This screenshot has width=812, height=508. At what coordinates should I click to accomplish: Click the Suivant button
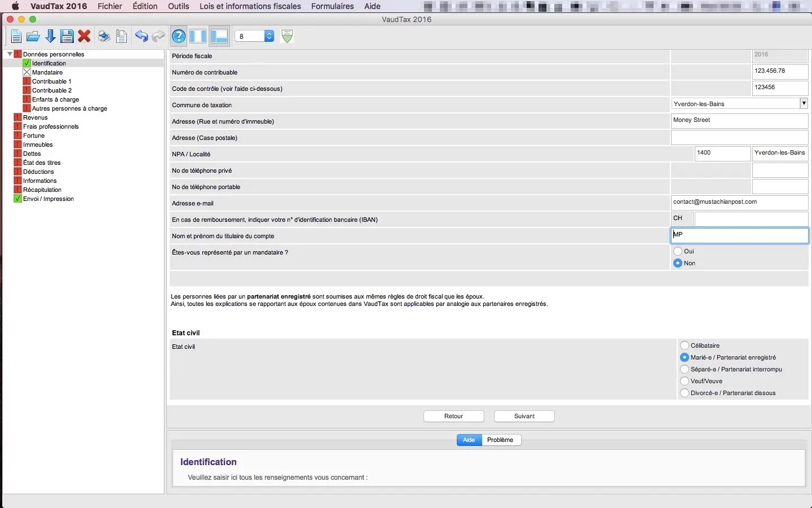click(x=524, y=416)
